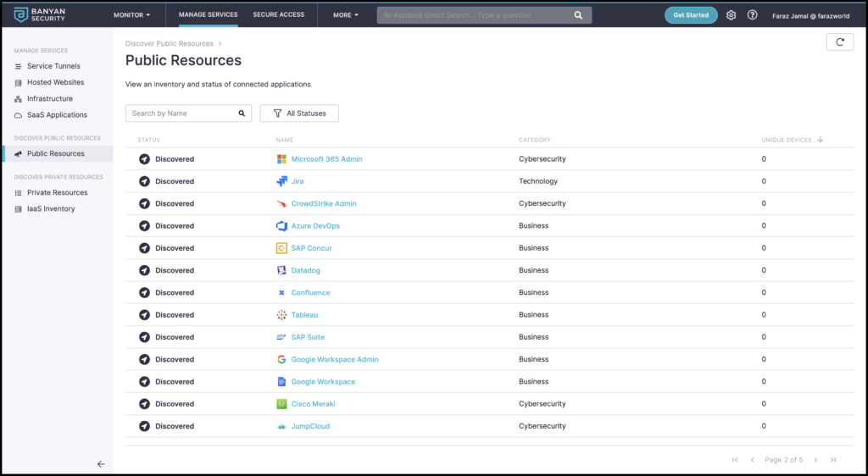Click the Confluence logo icon
Image resolution: width=868 pixels, height=476 pixels.
click(281, 292)
